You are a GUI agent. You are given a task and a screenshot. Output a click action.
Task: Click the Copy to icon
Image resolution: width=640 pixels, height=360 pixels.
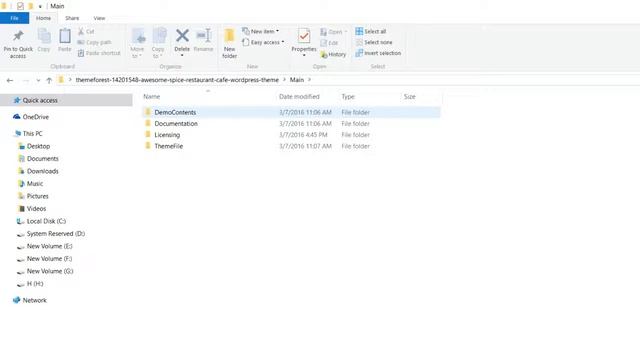click(159, 36)
